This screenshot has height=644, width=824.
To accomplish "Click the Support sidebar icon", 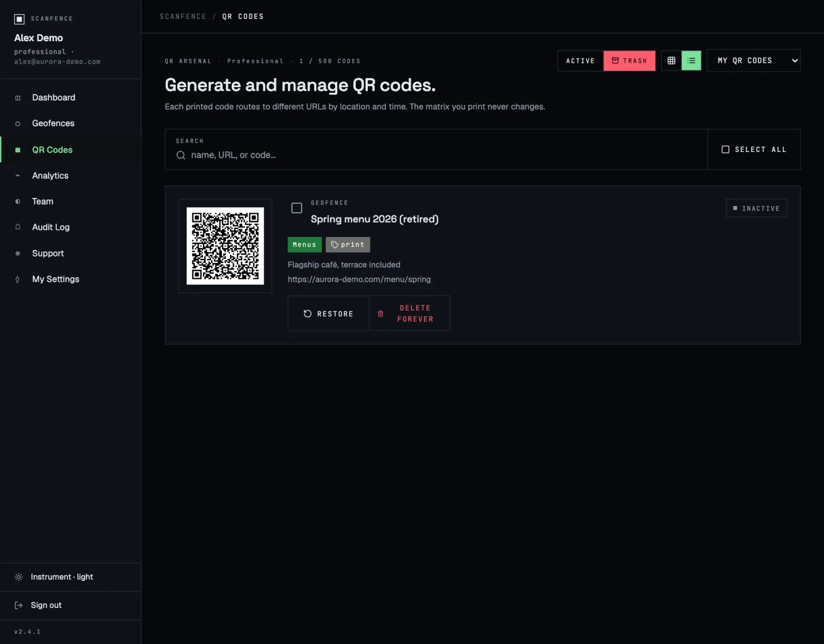I will tap(18, 253).
